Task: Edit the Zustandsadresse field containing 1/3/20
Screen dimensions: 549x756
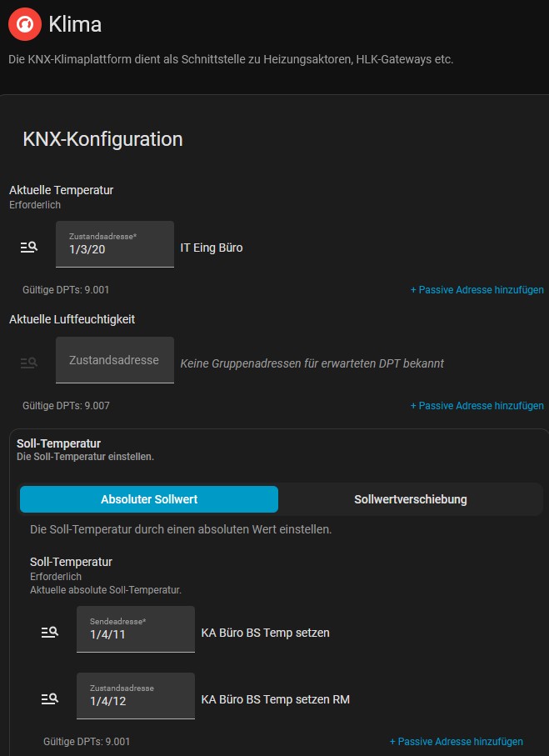Action: 115,244
